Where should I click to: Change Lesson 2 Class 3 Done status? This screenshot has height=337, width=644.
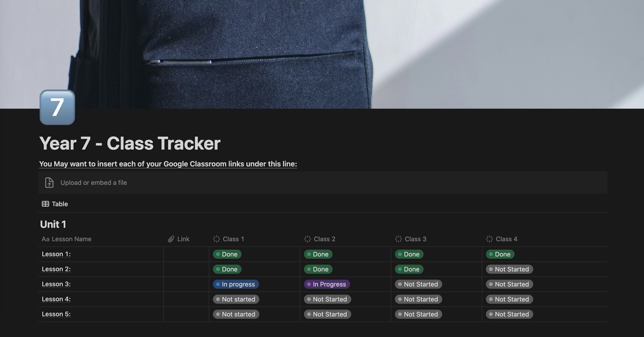(409, 269)
